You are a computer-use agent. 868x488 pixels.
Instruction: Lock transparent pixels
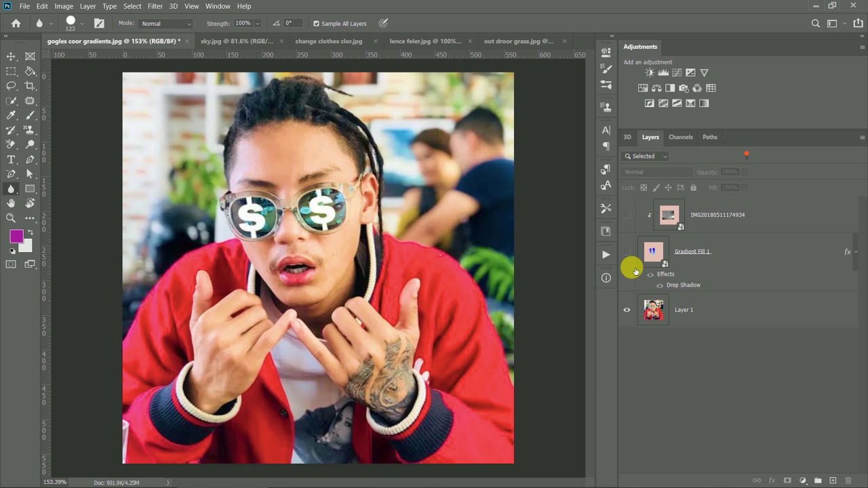tap(644, 188)
